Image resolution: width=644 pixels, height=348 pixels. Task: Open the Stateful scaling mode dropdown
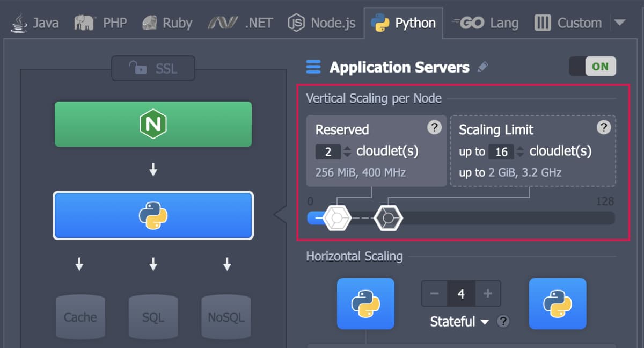(459, 322)
